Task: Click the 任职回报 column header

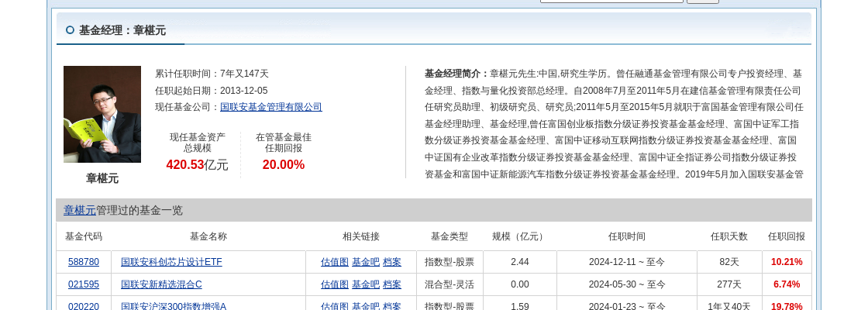Action: 787,236
